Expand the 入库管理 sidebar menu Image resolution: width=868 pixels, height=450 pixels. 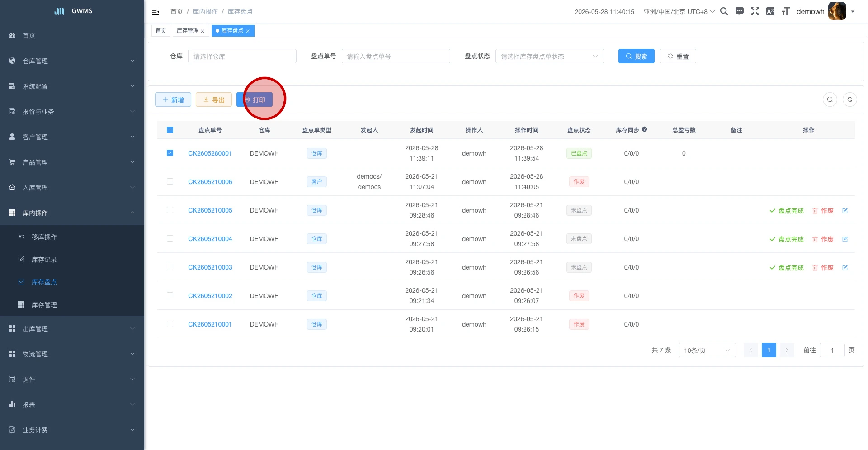tap(72, 188)
